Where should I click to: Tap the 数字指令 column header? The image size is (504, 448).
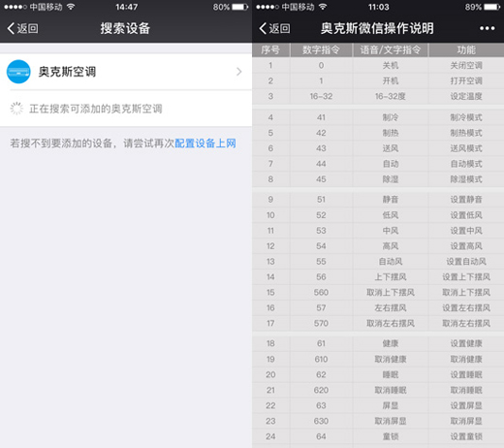pos(321,49)
